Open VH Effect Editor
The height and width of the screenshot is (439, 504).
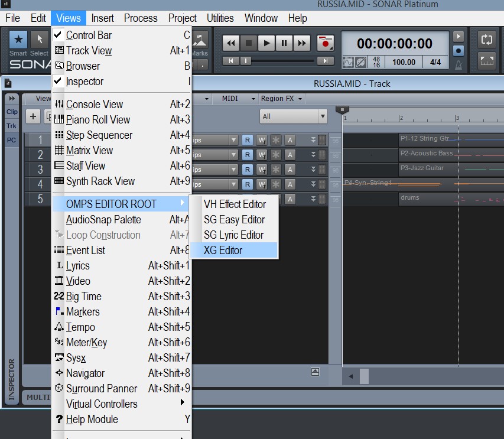(x=233, y=204)
